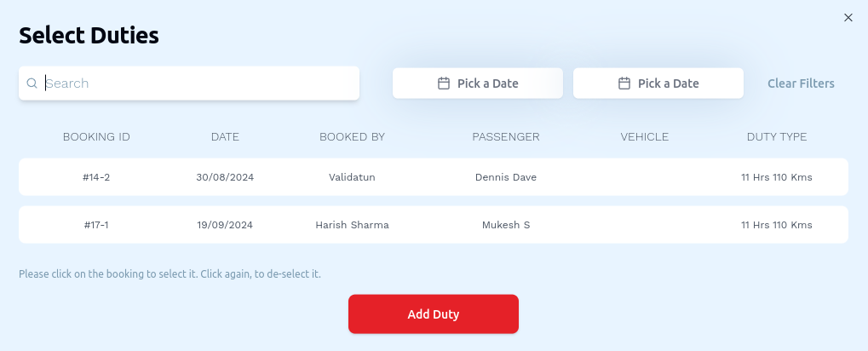Close the Select Duties dialog

(x=848, y=18)
